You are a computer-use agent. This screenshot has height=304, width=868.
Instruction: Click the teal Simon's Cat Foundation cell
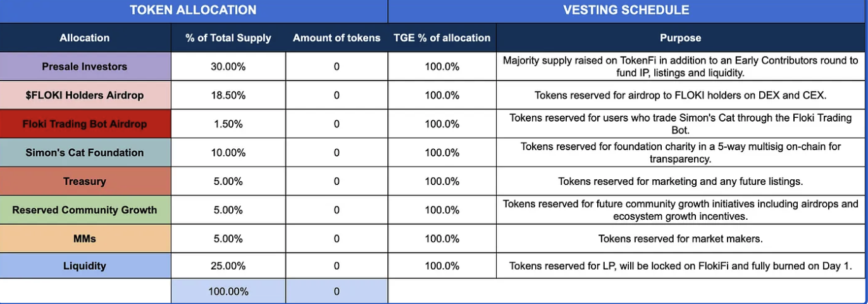[x=85, y=153]
